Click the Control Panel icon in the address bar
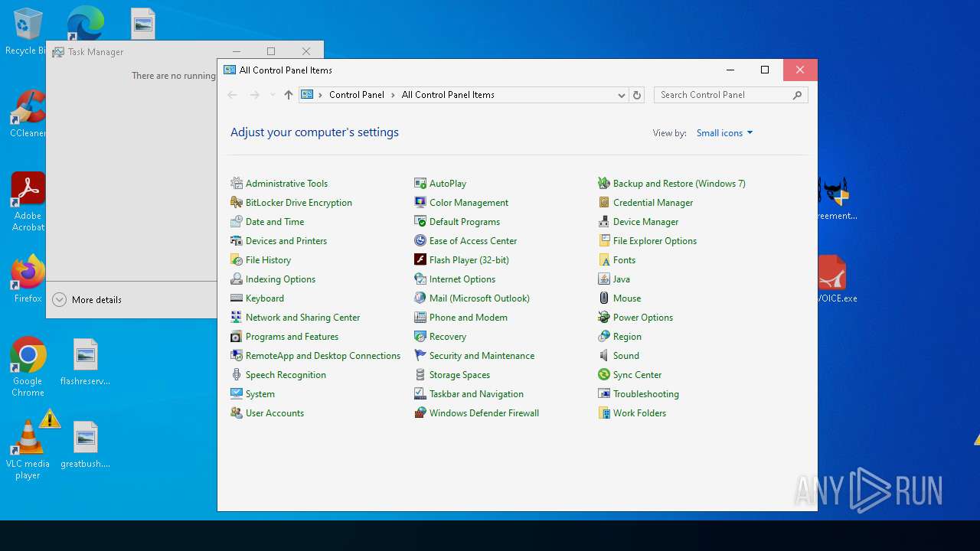This screenshot has height=551, width=980. tap(307, 95)
